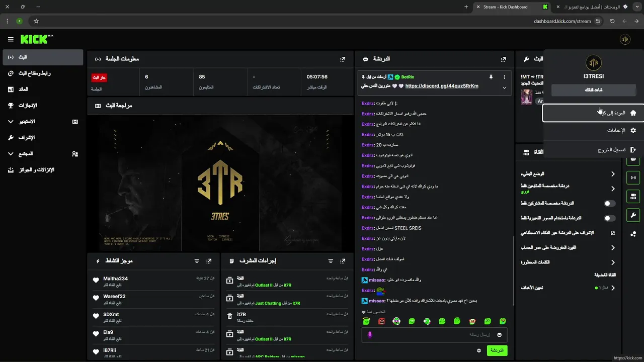
Task: Pop out the معلومات الجلسة session info panel
Action: pos(343,59)
